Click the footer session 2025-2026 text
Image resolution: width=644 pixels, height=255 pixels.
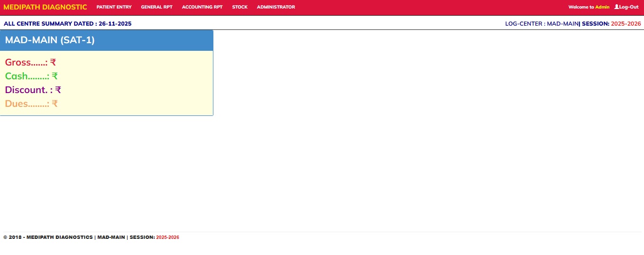point(167,237)
